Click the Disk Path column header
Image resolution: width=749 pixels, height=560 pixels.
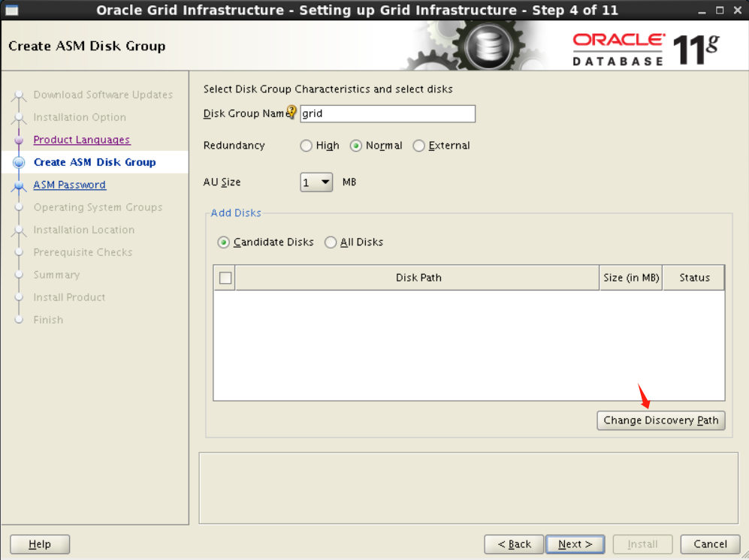pos(418,277)
